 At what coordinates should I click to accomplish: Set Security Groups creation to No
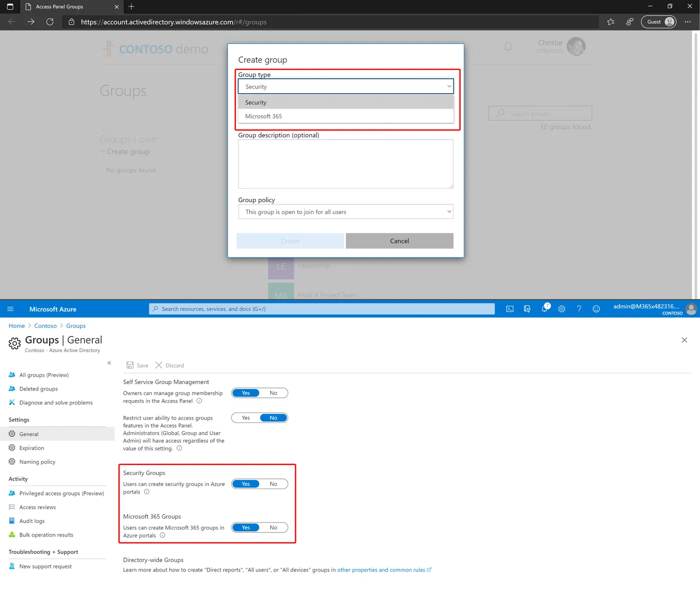tap(273, 484)
